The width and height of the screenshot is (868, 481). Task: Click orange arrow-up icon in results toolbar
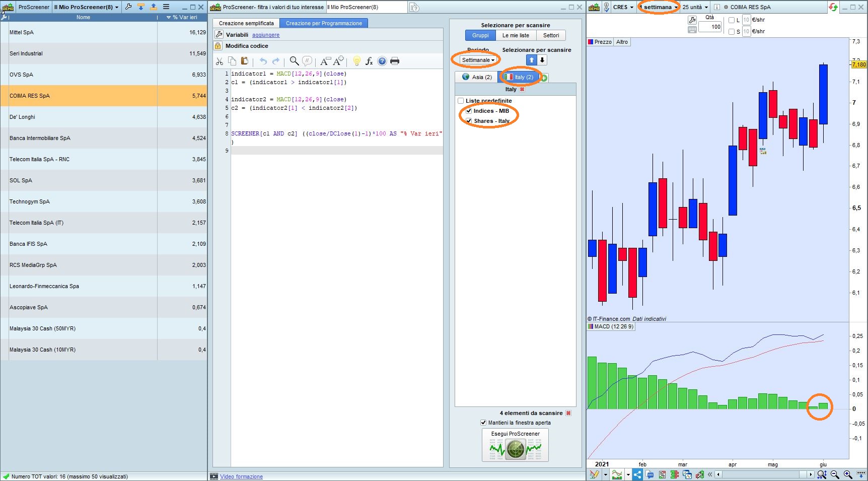(x=154, y=7)
